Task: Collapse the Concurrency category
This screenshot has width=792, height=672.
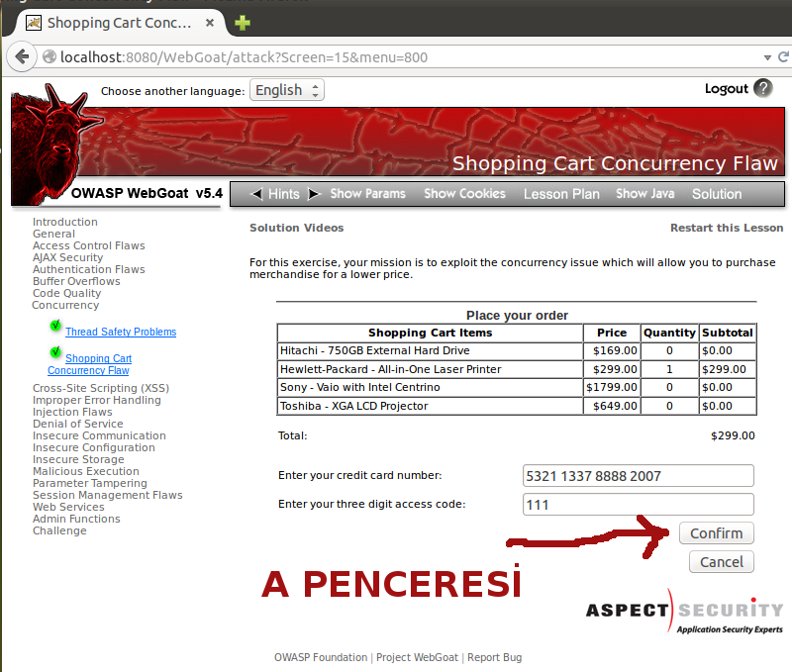Action: click(65, 305)
